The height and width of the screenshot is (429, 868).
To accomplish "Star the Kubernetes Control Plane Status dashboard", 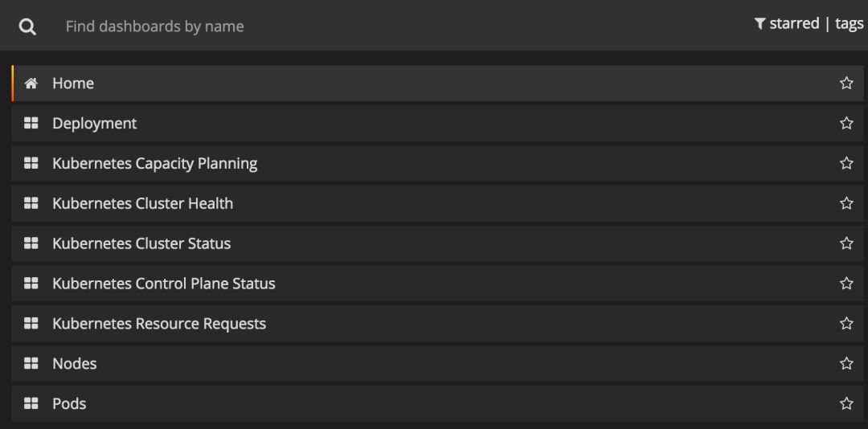I will point(846,284).
